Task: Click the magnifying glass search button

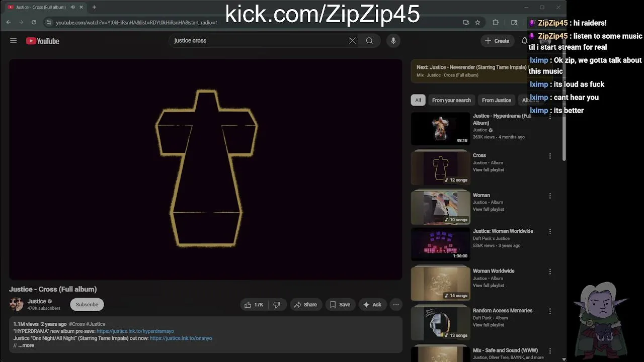Action: pos(369,41)
